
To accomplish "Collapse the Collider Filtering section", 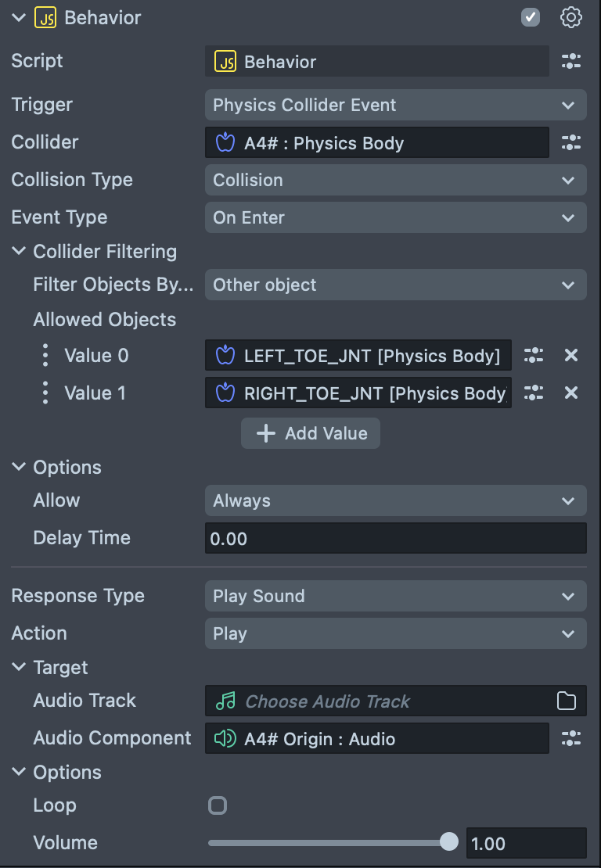I will pyautogui.click(x=19, y=251).
